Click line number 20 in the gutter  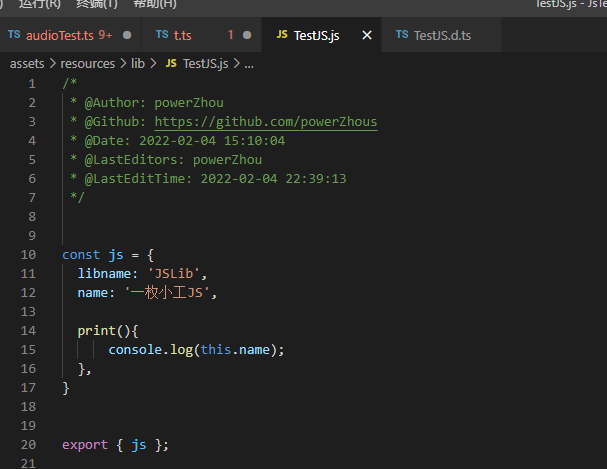coord(28,445)
